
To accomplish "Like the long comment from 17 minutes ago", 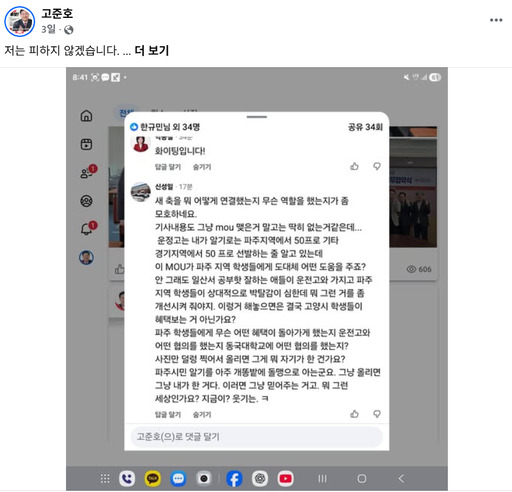I will pyautogui.click(x=354, y=414).
